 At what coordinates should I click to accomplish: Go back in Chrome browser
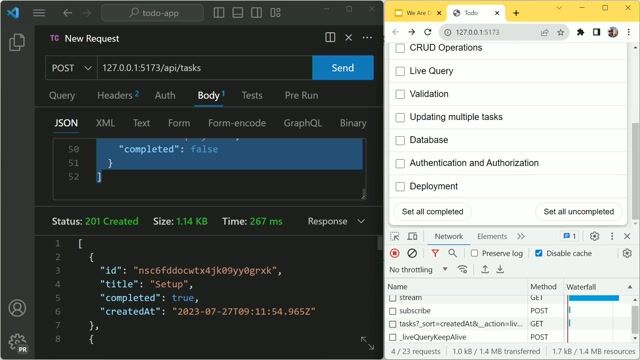[396, 32]
